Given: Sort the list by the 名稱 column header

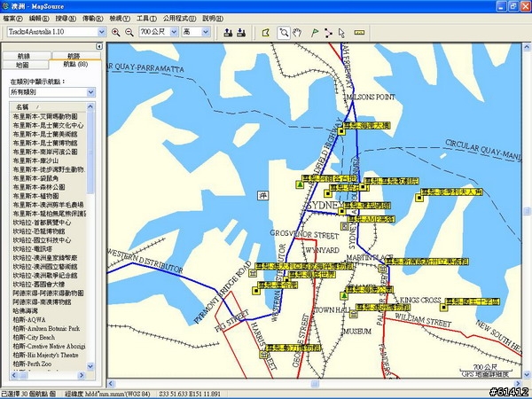Looking at the screenshot, I should coord(48,107).
